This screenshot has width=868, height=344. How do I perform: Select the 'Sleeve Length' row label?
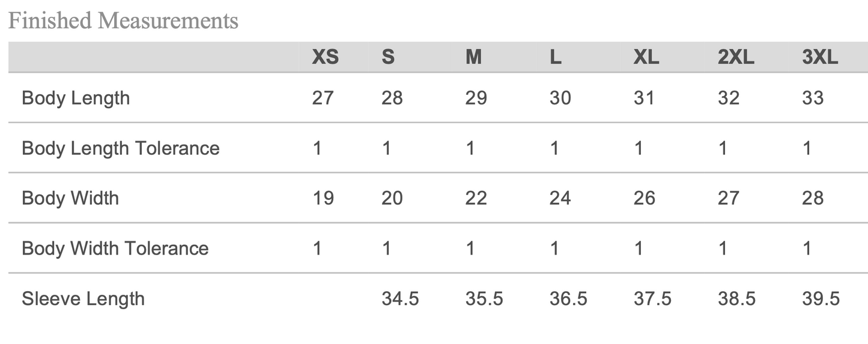(x=83, y=298)
